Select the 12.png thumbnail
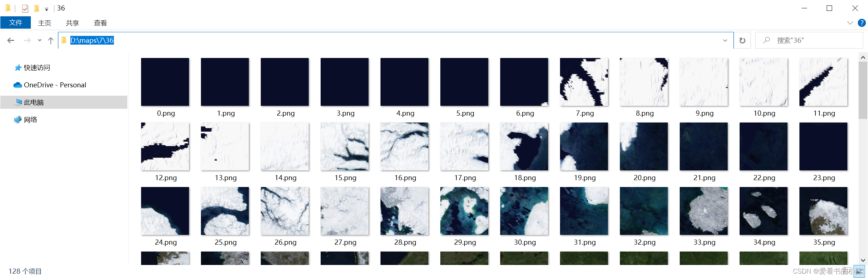Image resolution: width=868 pixels, height=278 pixels. 165,146
